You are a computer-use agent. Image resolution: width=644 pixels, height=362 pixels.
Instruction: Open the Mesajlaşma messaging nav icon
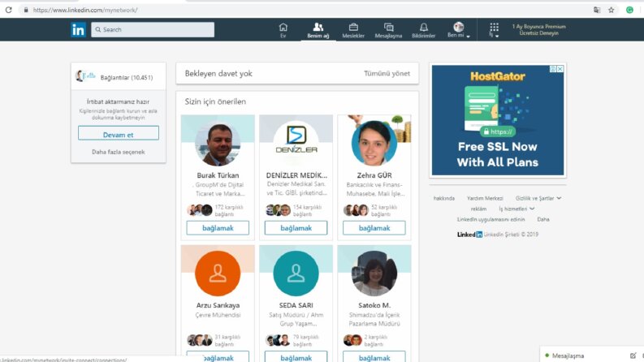pos(388,30)
